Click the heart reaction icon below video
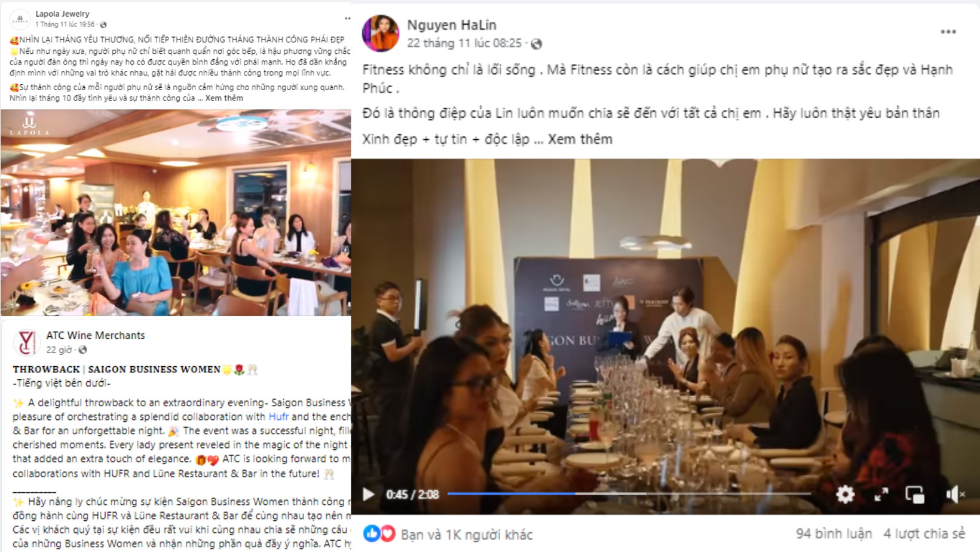Image resolution: width=980 pixels, height=552 pixels. coord(387,533)
